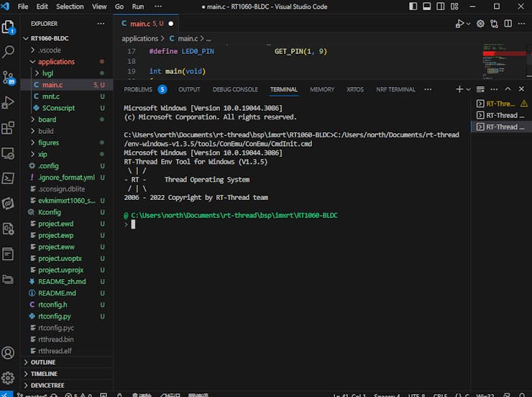Image resolution: width=532 pixels, height=397 pixels.
Task: Toggle the secondary side bar layout button
Action: (x=442, y=6)
